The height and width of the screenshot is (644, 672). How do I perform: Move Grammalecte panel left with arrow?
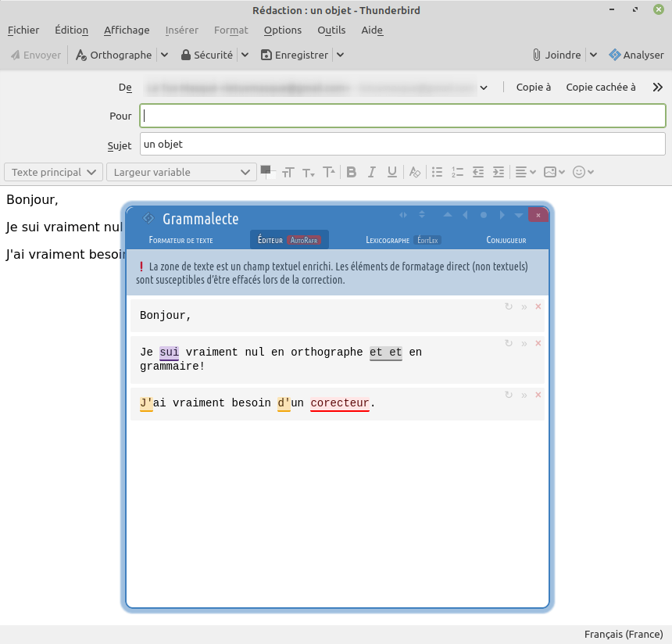click(466, 215)
